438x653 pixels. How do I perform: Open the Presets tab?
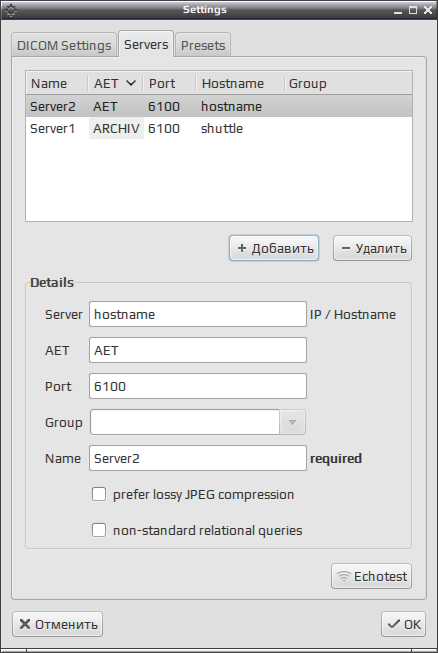coord(203,45)
